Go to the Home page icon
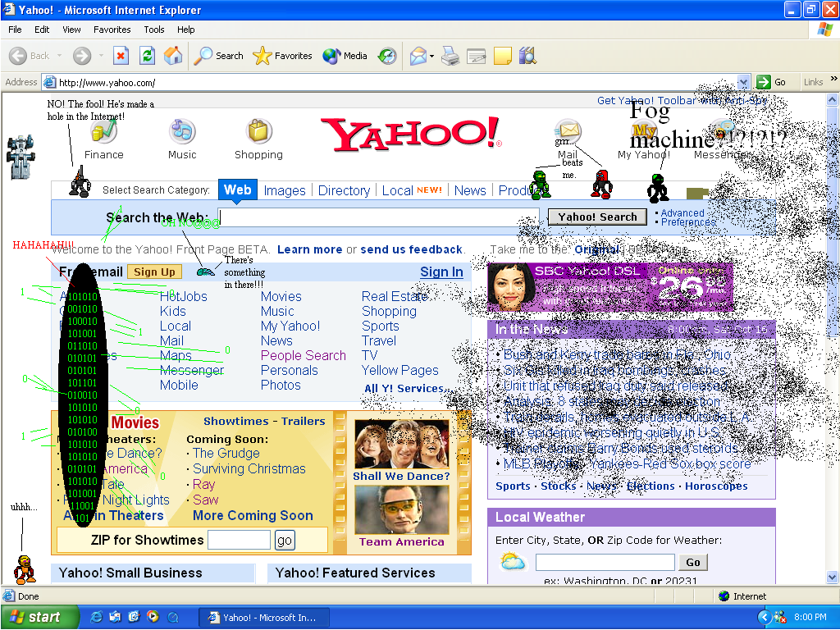 [173, 56]
